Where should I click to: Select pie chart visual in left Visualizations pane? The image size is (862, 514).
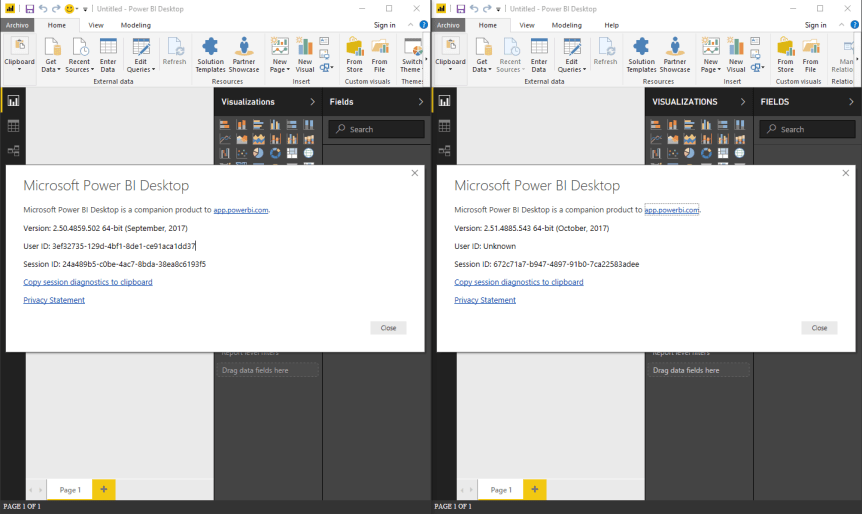tap(258, 153)
